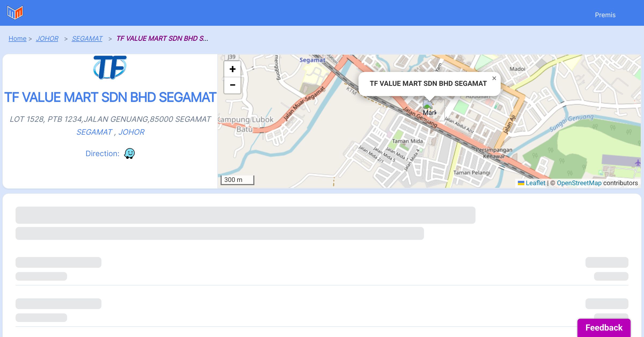Navigate to SEGAMAT breadcrumb
Viewport: 644px width, 337px height.
pyautogui.click(x=87, y=39)
